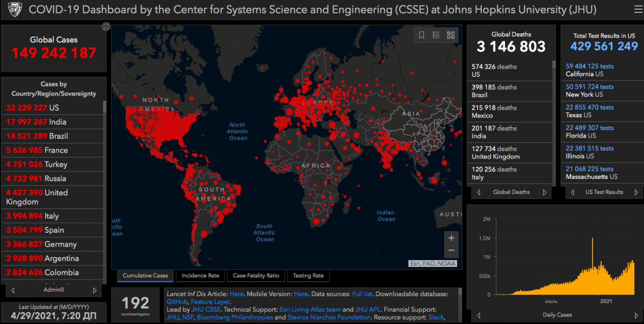
Task: Switch to Testing Rate tab
Action: (x=308, y=276)
